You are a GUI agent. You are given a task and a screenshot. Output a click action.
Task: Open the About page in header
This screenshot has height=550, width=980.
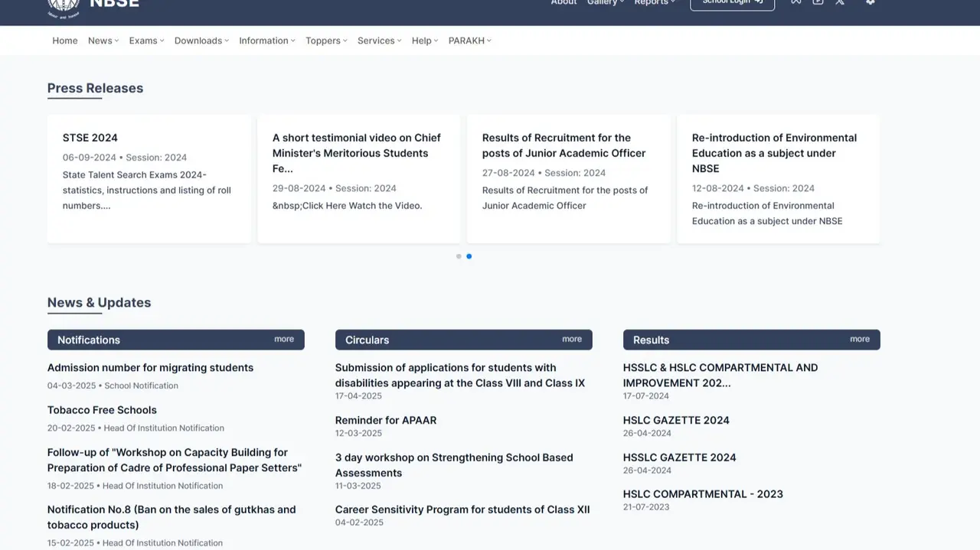point(563,3)
